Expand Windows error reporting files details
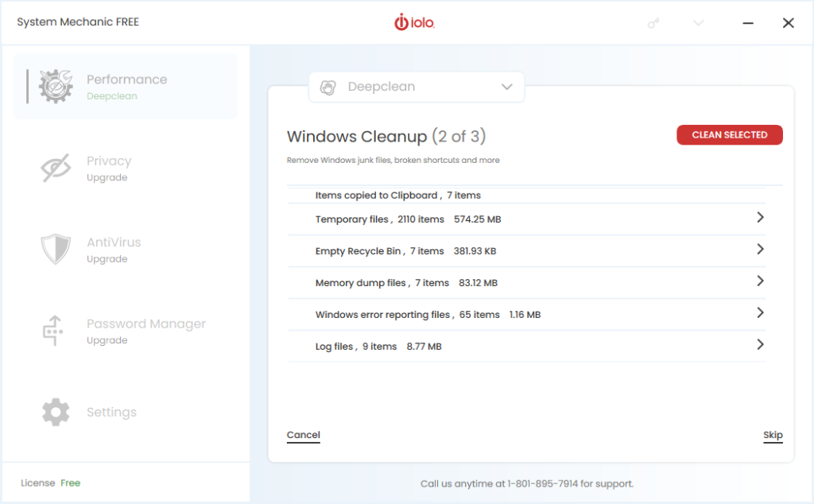 point(759,312)
